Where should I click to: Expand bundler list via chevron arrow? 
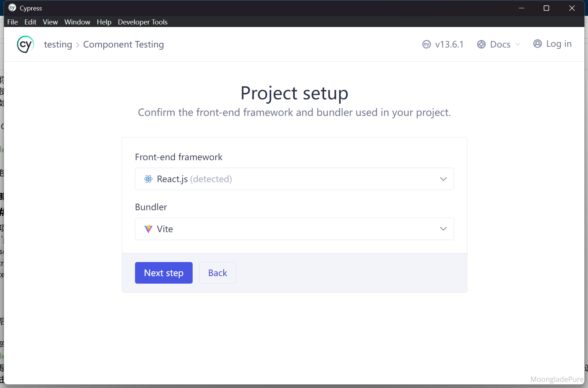[443, 229]
